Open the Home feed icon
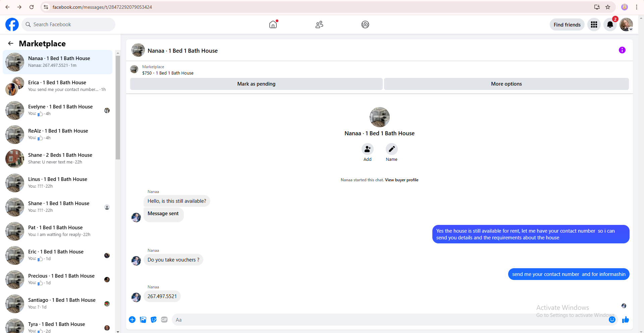The height and width of the screenshot is (333, 644). pos(273,25)
